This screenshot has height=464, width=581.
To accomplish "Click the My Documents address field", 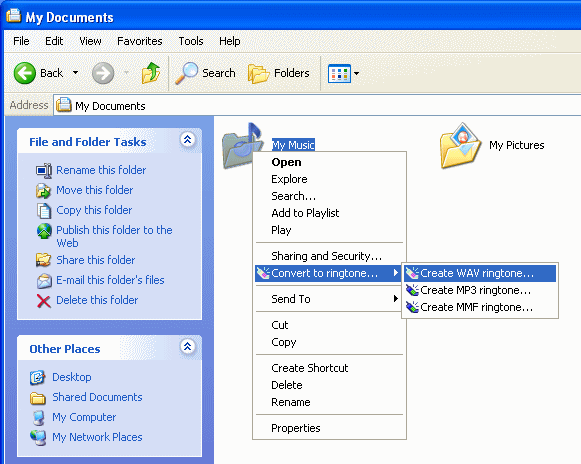I will pyautogui.click(x=317, y=105).
